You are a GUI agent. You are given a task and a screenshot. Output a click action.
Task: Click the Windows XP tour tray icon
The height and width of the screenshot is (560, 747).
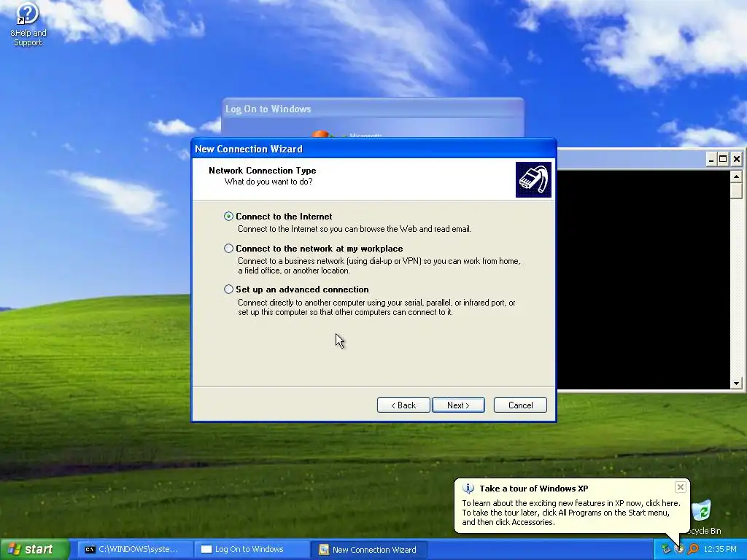(679, 549)
